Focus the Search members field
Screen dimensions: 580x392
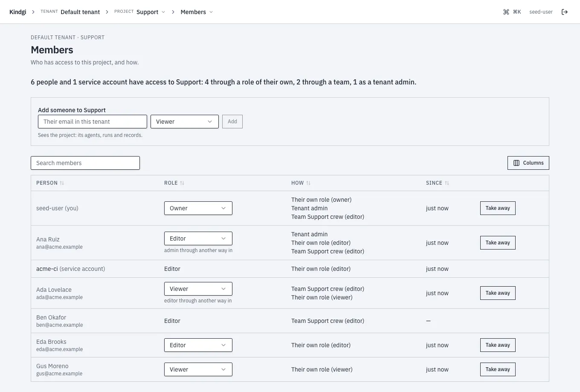(85, 163)
